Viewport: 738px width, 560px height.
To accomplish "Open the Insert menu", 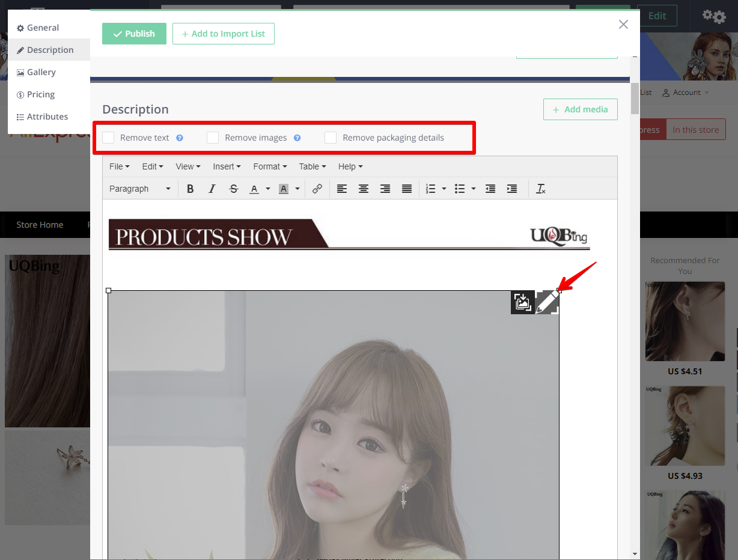I will tap(227, 166).
